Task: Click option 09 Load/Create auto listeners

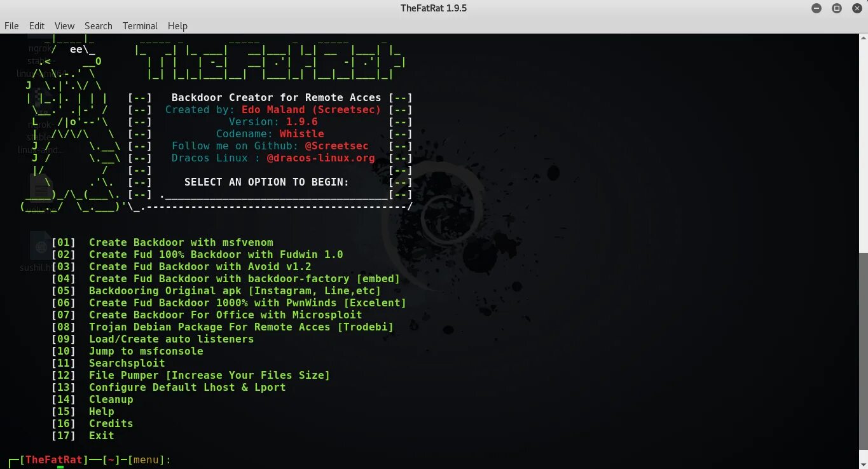Action: pyautogui.click(x=153, y=339)
